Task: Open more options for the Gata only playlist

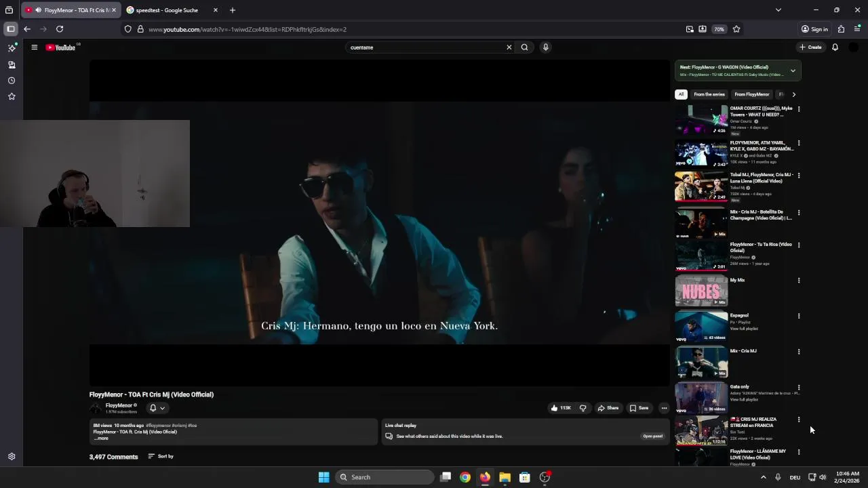Action: pos(799,388)
